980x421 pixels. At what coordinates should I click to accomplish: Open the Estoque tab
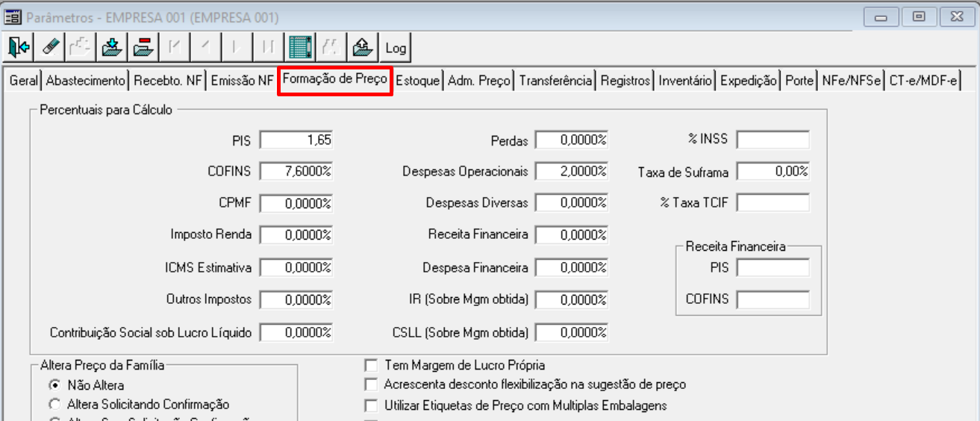[x=417, y=81]
